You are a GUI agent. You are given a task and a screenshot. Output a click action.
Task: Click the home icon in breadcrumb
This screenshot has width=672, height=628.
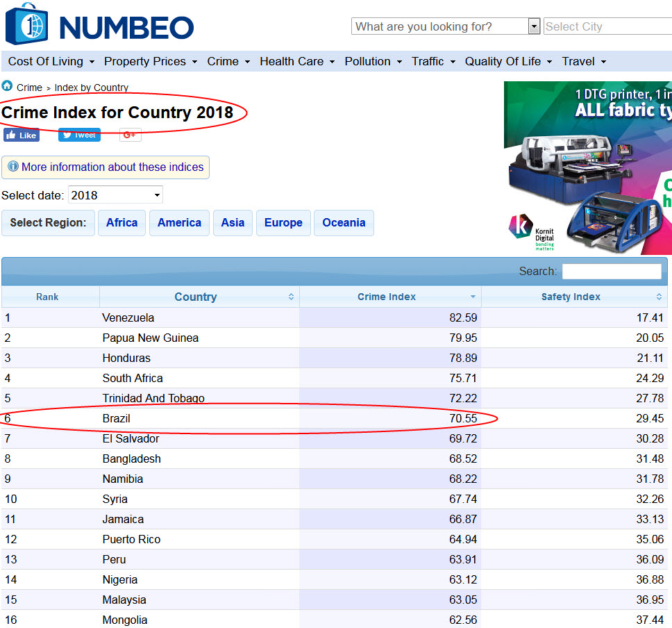coord(7,86)
